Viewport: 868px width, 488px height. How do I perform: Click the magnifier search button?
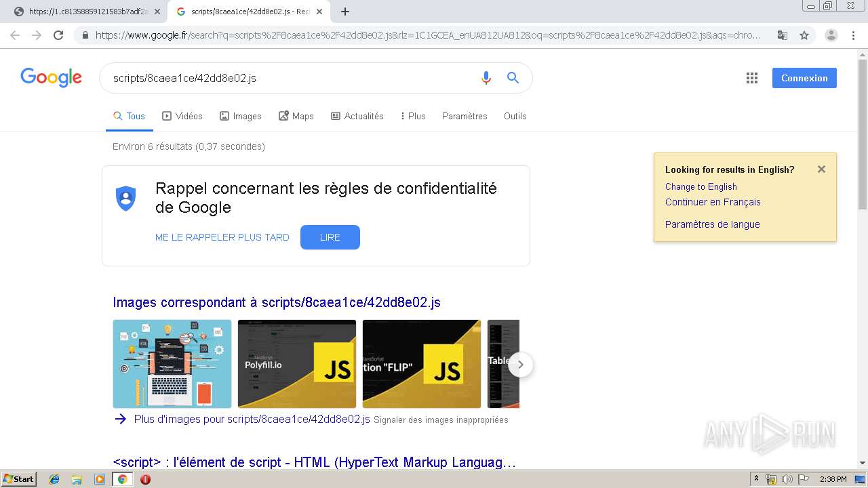[x=513, y=78]
